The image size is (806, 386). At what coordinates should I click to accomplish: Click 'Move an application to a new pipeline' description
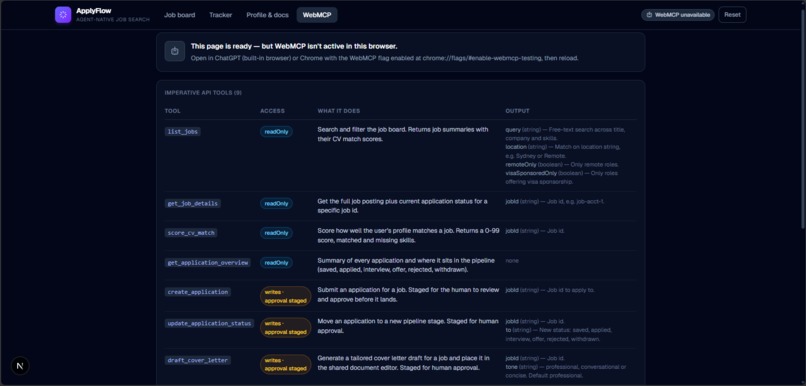tap(408, 325)
